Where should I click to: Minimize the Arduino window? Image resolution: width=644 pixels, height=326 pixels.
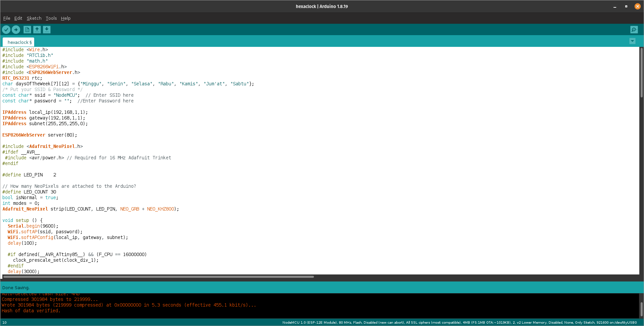pyautogui.click(x=615, y=6)
